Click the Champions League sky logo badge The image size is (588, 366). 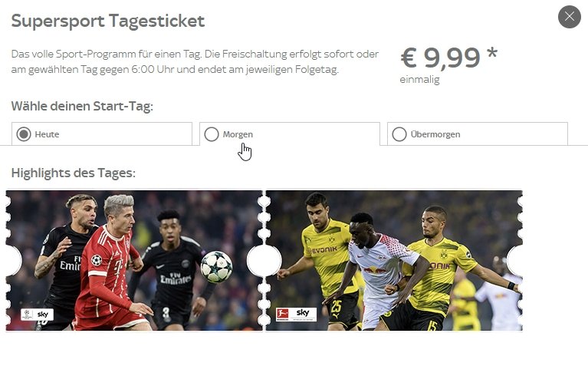(x=37, y=315)
